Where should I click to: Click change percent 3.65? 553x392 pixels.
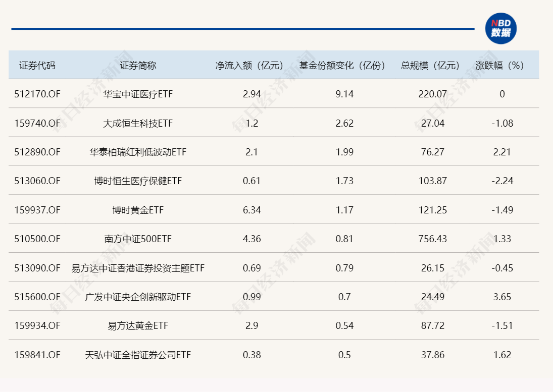[x=502, y=297]
